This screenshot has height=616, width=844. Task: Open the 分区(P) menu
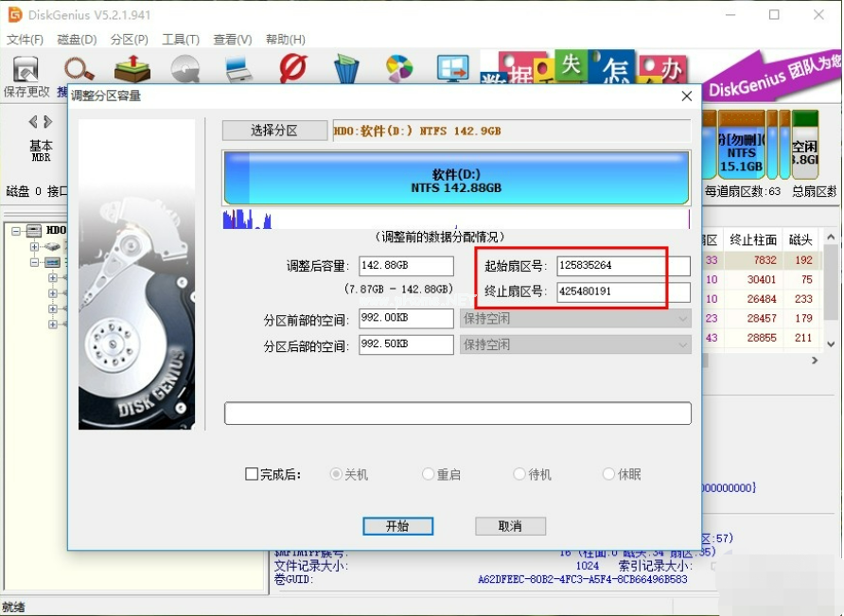pos(129,40)
